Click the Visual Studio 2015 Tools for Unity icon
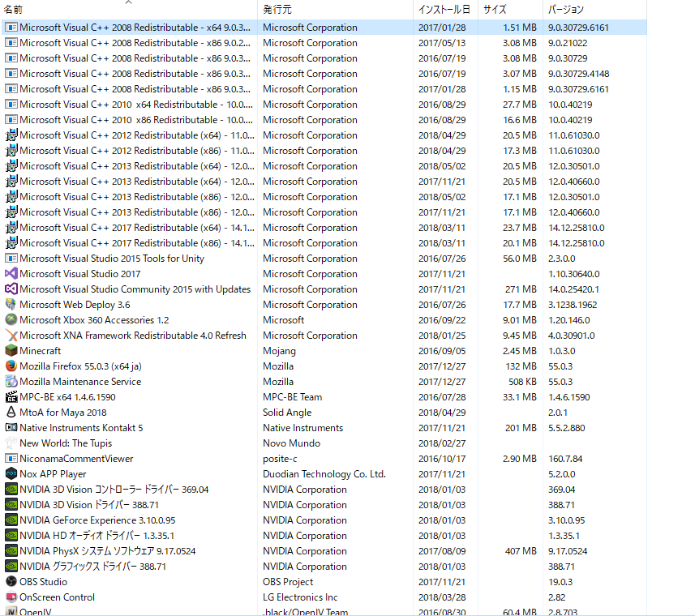 (11, 259)
